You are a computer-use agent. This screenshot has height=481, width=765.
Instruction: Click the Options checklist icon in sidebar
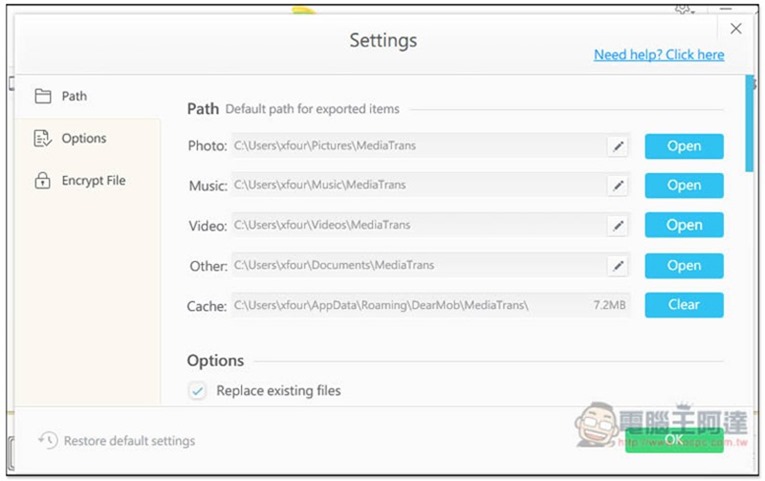coord(43,139)
